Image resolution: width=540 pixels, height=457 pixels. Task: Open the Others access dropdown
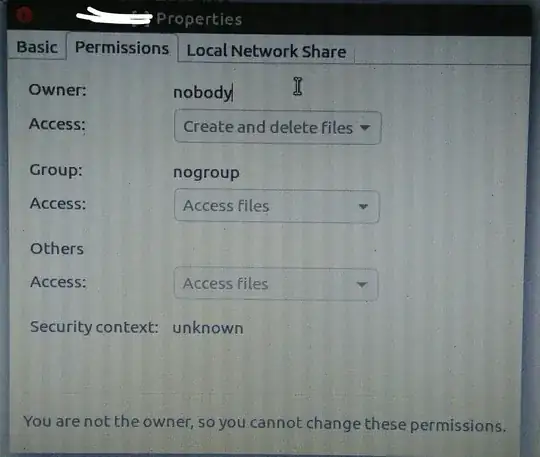click(276, 284)
